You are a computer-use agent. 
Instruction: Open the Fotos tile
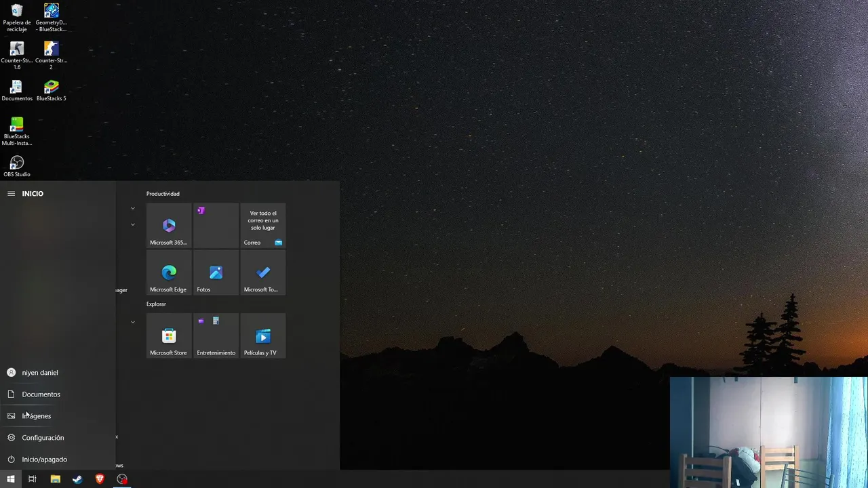point(216,272)
